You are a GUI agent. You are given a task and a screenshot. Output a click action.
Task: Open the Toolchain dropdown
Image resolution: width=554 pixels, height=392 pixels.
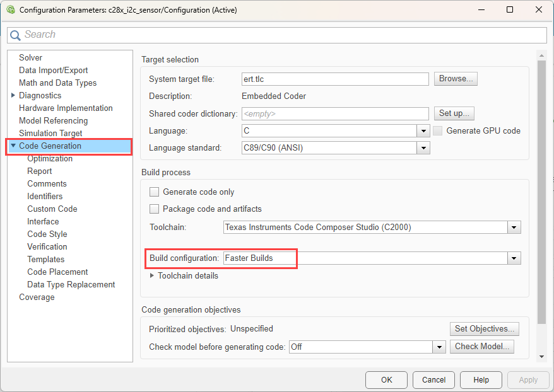[514, 228]
